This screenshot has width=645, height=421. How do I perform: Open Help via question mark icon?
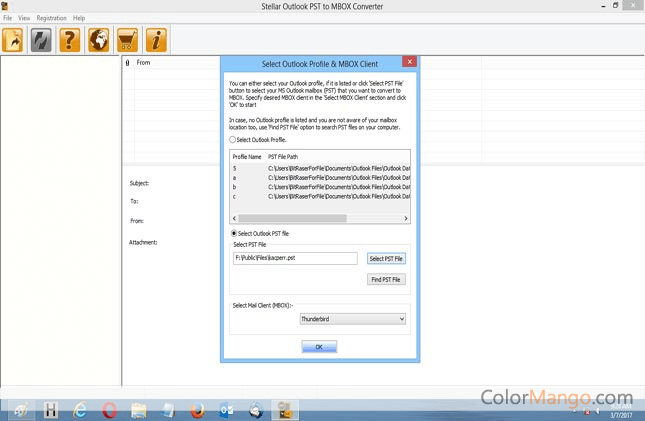click(70, 40)
